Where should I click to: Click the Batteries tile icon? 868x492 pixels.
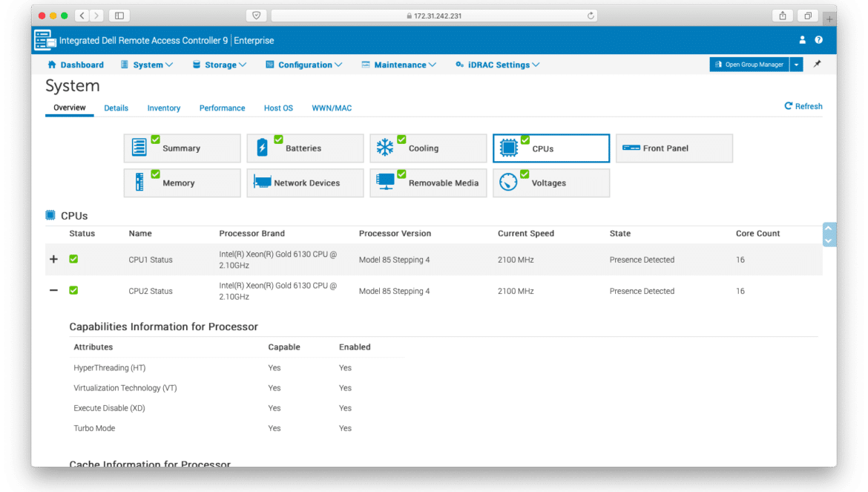263,147
